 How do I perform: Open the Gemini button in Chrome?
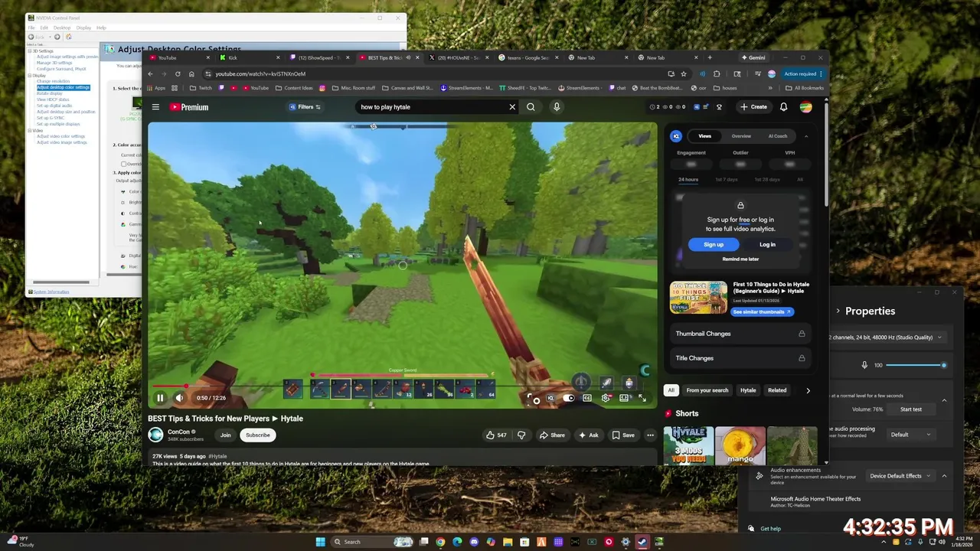click(753, 57)
